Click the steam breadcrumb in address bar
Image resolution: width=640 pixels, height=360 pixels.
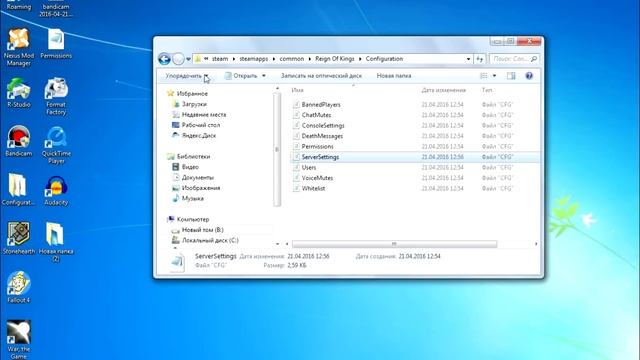pyautogui.click(x=220, y=59)
